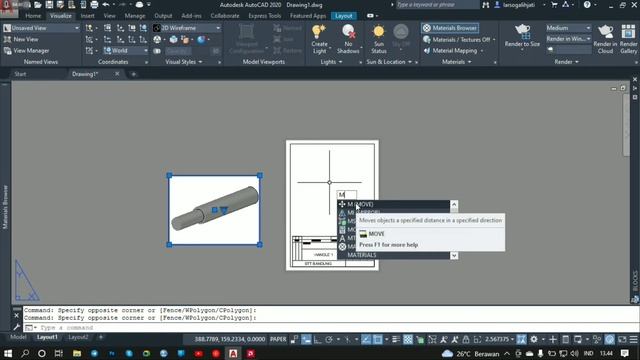Toggle viewport lock icon in status bar

(466, 339)
